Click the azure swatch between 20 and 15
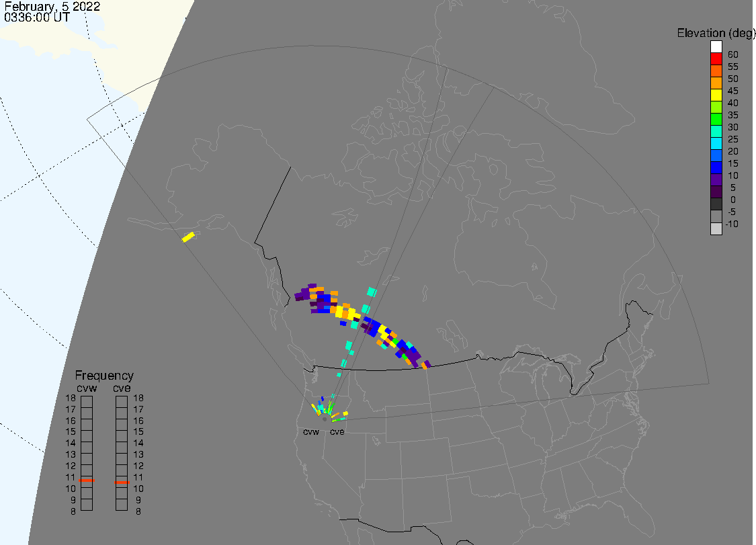Screen dimensions: 756x545 point(716,155)
